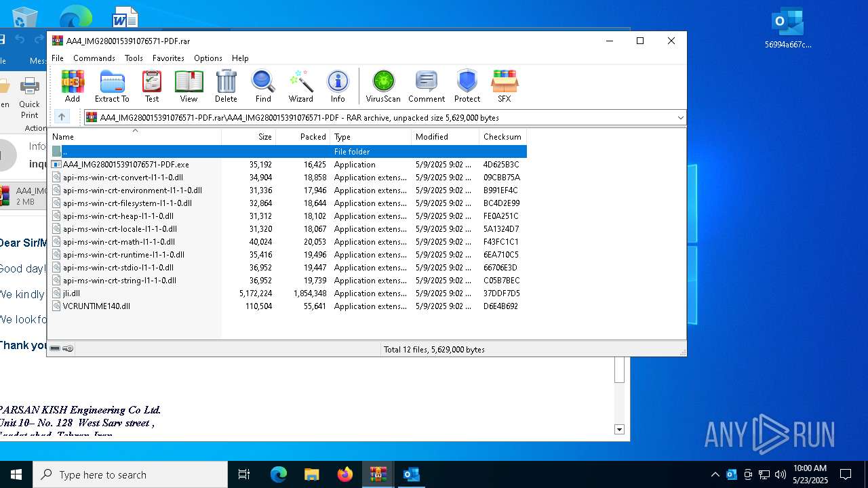Select the jli.dll file
Image resolution: width=868 pixels, height=488 pixels.
pos(288,293)
